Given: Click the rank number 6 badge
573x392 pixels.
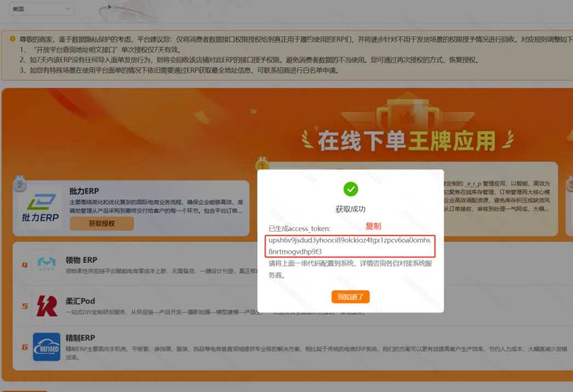Looking at the screenshot, I should coord(25,347).
